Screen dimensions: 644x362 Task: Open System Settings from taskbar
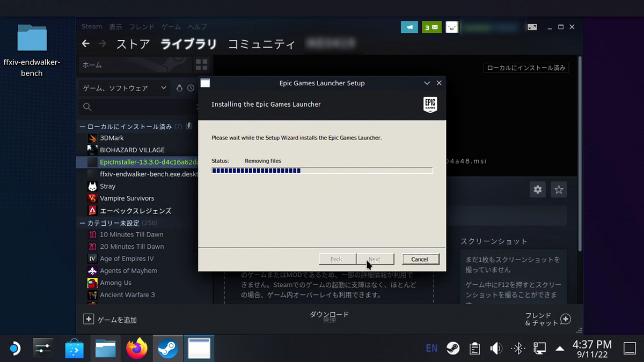click(x=43, y=349)
